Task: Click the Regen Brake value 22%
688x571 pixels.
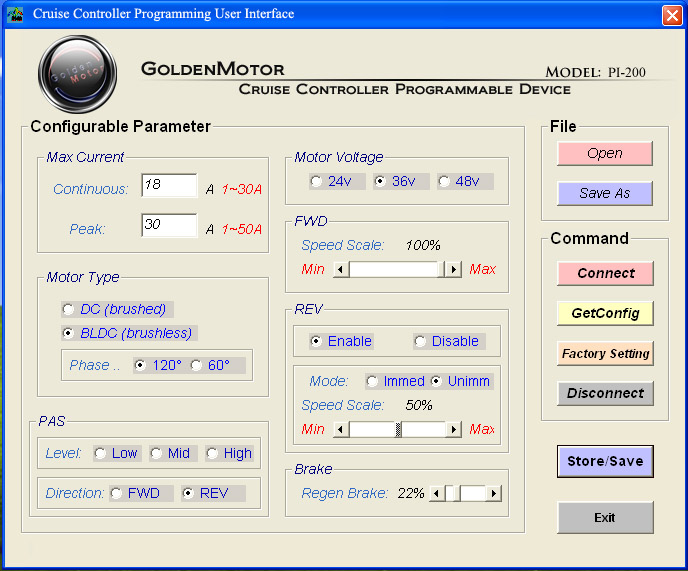Action: 411,493
